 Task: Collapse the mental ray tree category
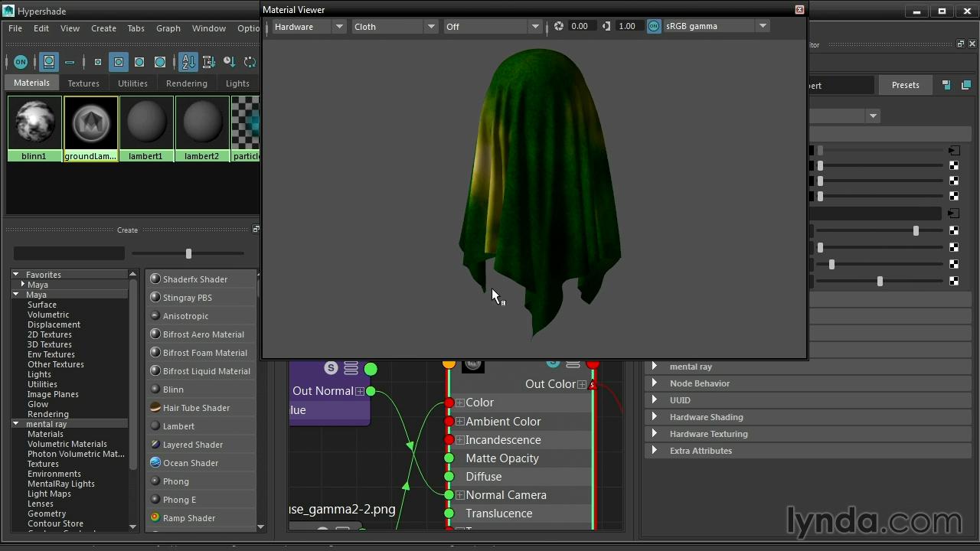pos(16,424)
